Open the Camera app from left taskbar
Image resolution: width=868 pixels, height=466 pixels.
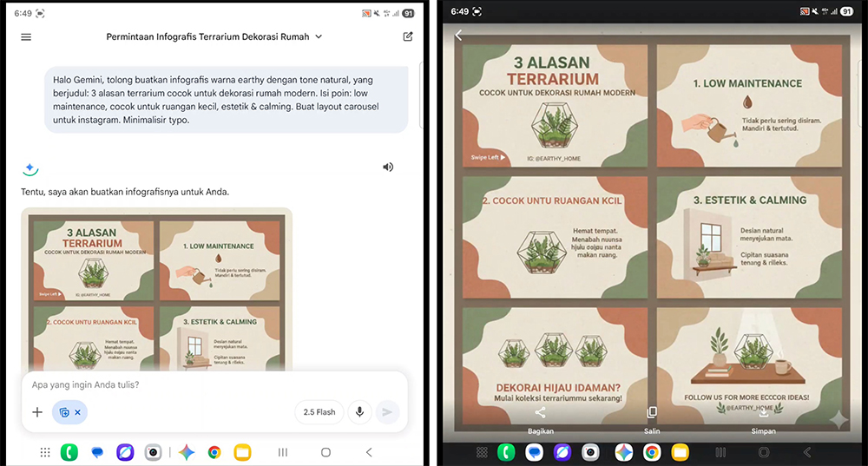tap(154, 452)
